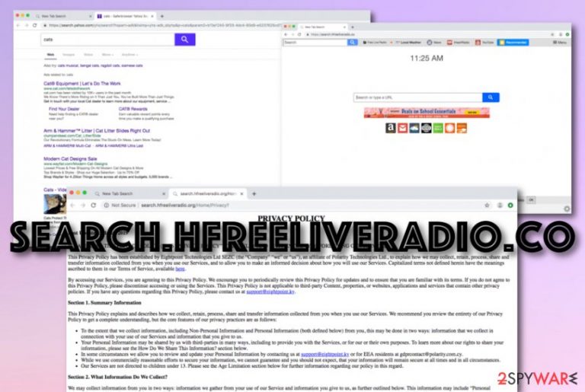Viewport: 585px width, 392px height.
Task: Open the red Gmail shortcut icon
Action: [x=402, y=128]
